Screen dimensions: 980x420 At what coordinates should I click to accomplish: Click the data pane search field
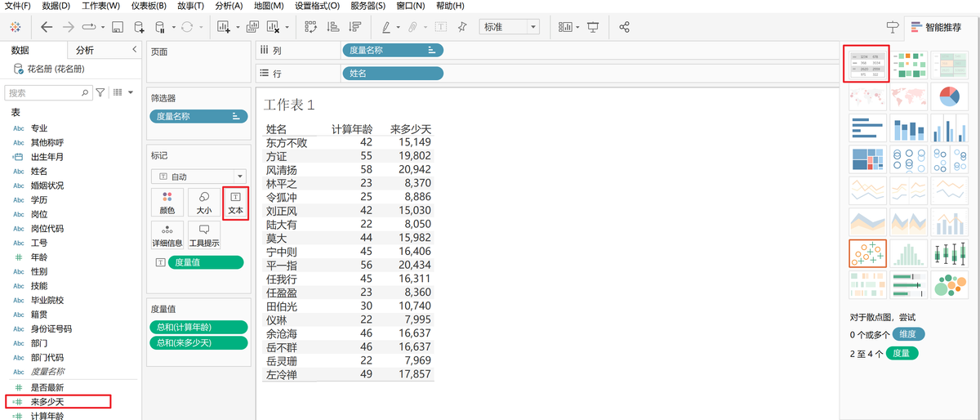(x=49, y=93)
